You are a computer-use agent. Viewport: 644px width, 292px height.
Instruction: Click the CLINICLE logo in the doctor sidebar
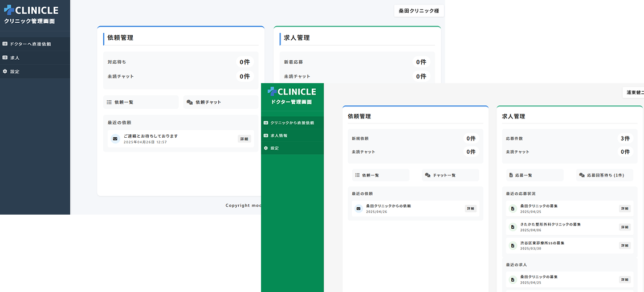(x=292, y=92)
